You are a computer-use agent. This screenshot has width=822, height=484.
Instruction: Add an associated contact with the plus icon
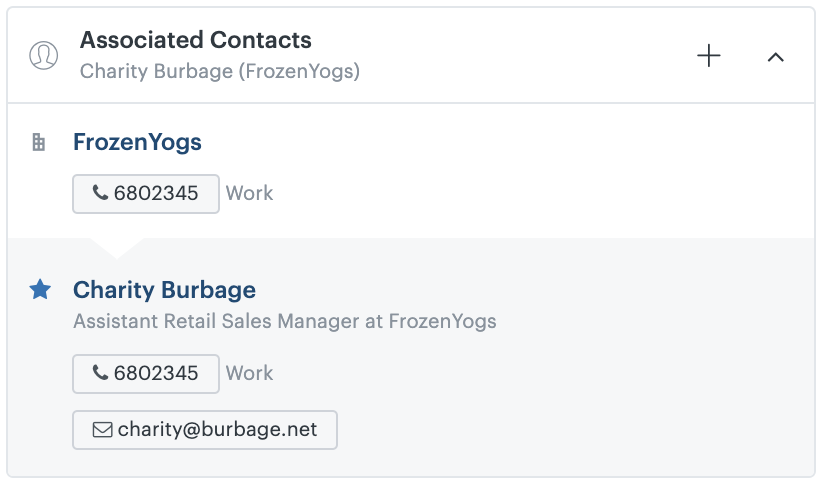coord(709,56)
